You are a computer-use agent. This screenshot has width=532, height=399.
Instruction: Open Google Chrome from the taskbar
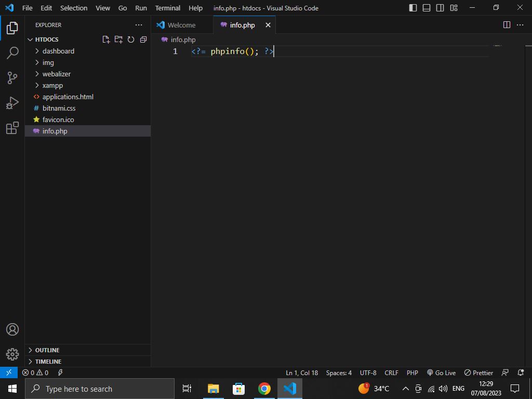pyautogui.click(x=264, y=389)
